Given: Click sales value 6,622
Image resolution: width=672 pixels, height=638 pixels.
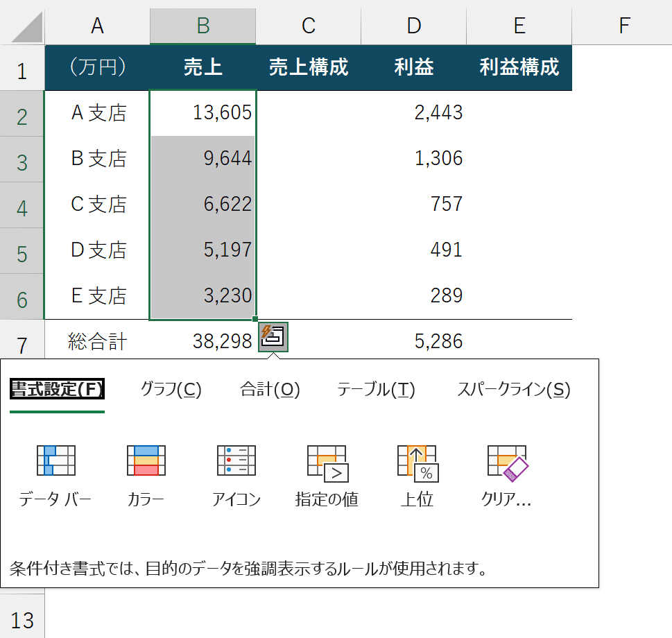Looking at the screenshot, I should [x=203, y=205].
